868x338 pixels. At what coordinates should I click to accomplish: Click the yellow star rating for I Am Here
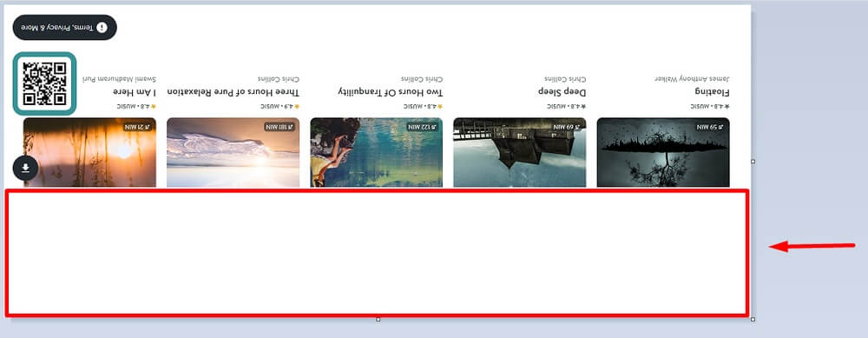click(x=154, y=106)
